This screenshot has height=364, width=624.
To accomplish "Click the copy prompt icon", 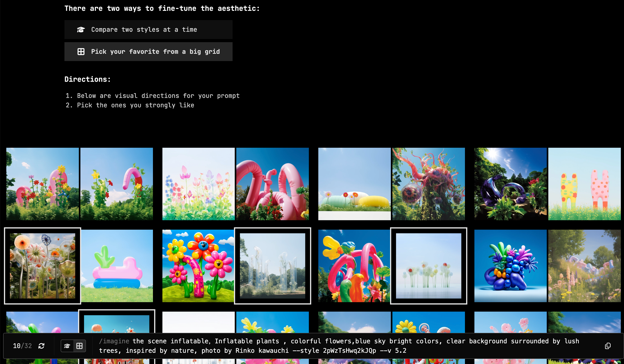I will click(x=608, y=346).
